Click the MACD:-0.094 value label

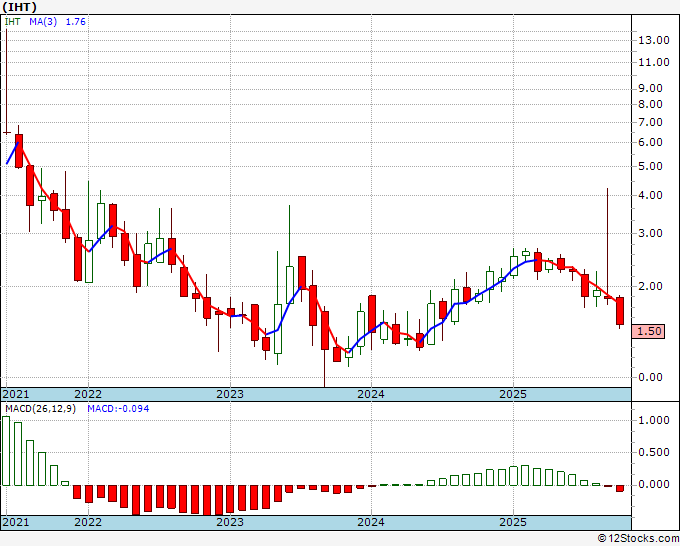tap(118, 409)
